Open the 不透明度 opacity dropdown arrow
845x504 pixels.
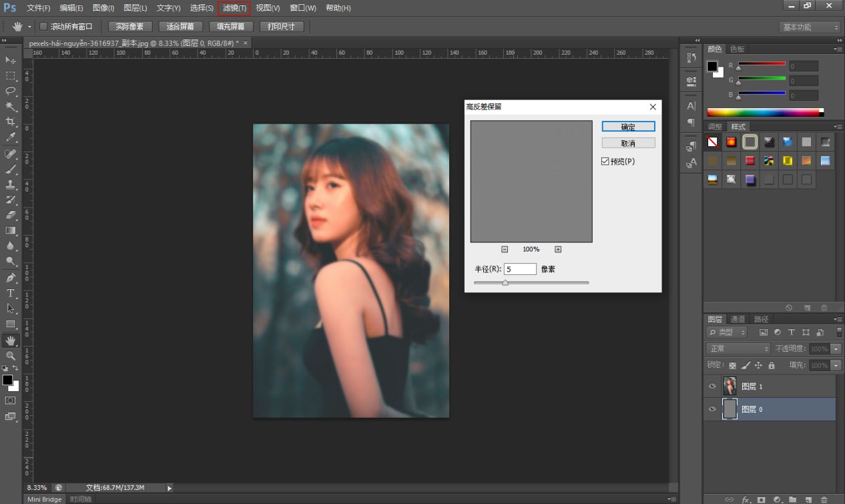pyautogui.click(x=836, y=348)
